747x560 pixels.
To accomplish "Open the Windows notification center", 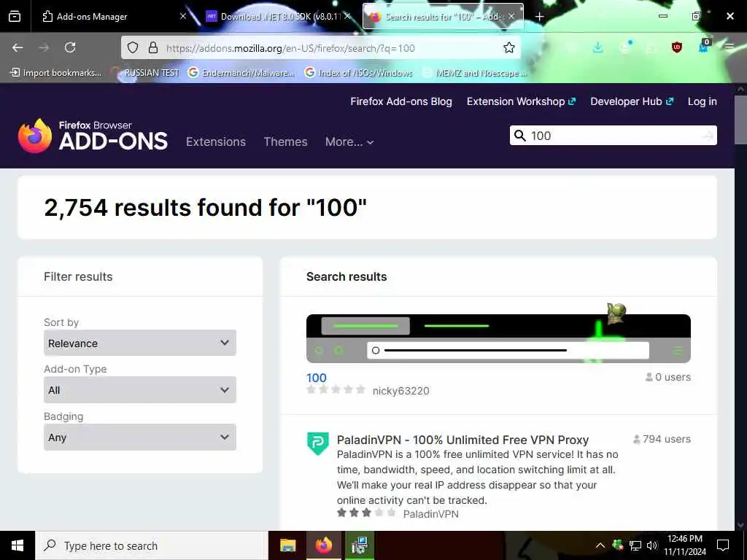I will pyautogui.click(x=723, y=545).
